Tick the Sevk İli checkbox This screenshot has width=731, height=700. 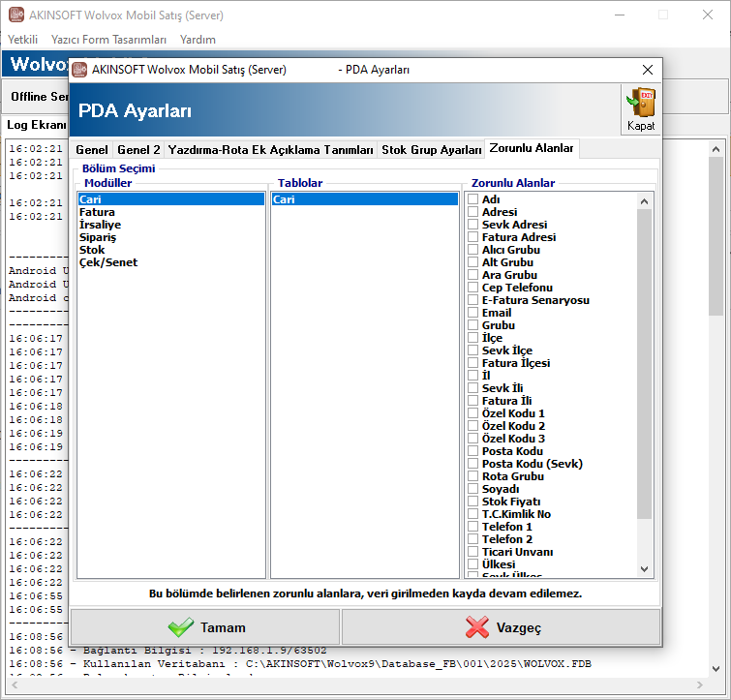click(472, 387)
